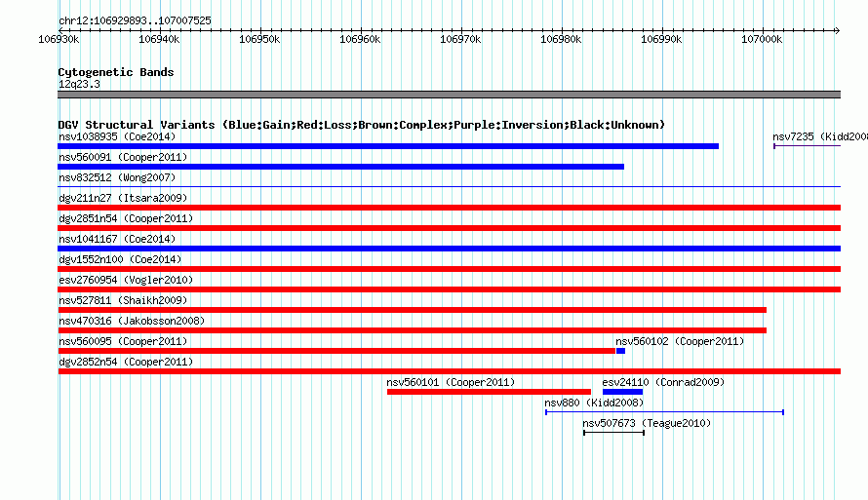
Task: Select the nsv560091 (Cooper2011) gain bar
Action: click(x=341, y=167)
